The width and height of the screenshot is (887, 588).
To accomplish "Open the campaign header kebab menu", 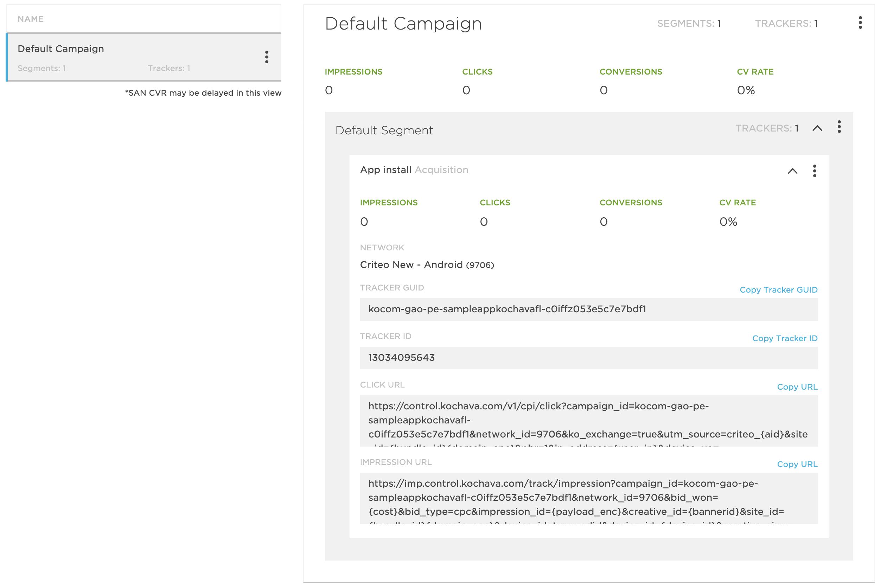I will pyautogui.click(x=860, y=23).
